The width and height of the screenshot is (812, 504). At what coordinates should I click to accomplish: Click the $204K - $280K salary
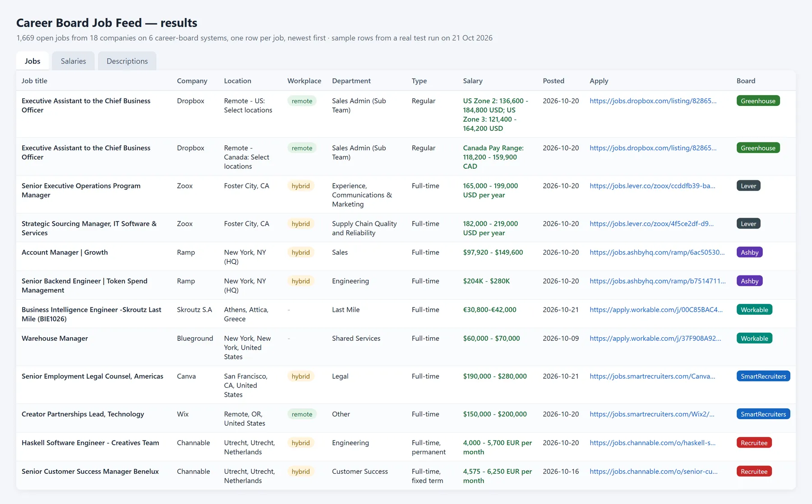pos(486,281)
